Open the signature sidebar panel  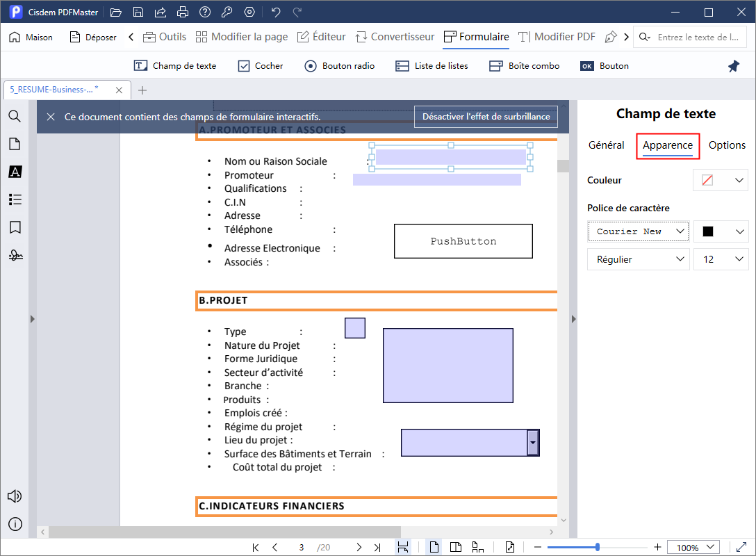tap(15, 255)
